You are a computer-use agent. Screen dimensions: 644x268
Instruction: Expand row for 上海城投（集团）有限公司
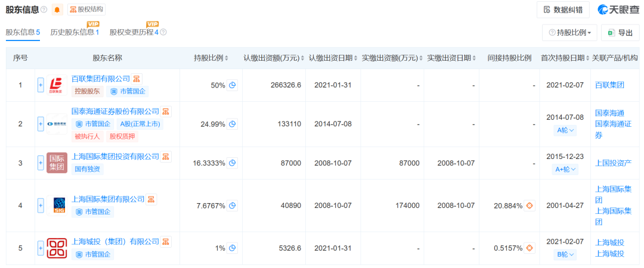click(41, 248)
